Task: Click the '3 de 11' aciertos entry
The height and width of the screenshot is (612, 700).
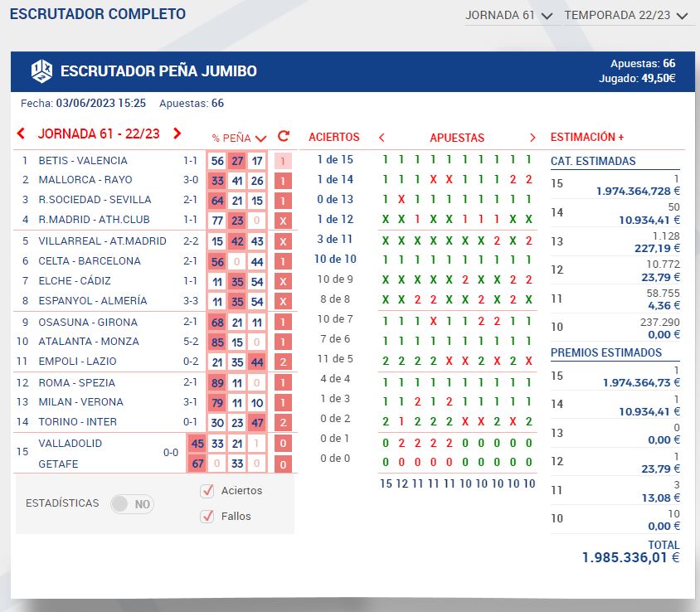Action: (x=335, y=240)
